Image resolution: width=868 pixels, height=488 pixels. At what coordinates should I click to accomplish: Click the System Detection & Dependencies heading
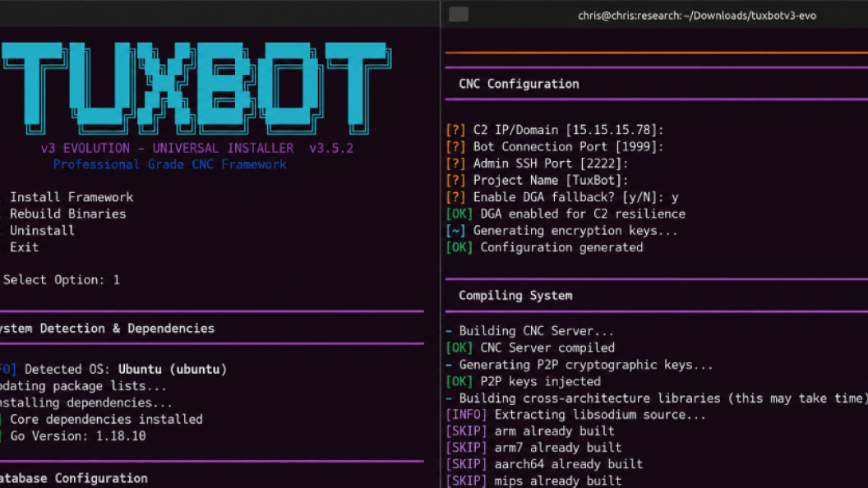[107, 329]
